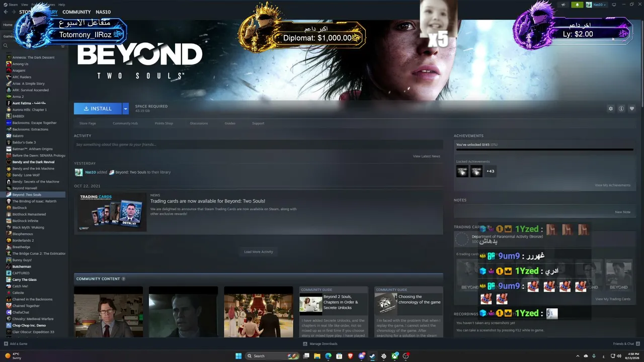Viewport: 644px width, 362px height.
Task: Open Manage Downloads
Action: click(x=320, y=344)
